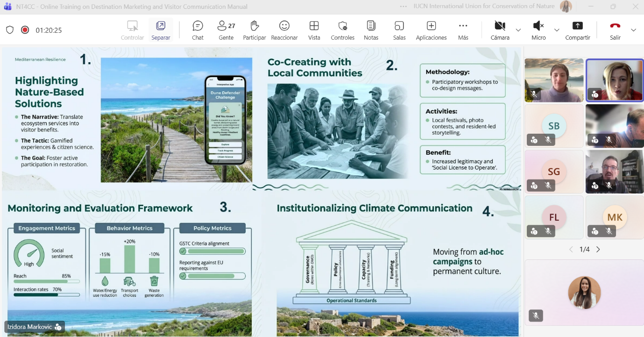Screen dimensions: 644x337
Task: Open Salas breakout rooms
Action: (399, 30)
